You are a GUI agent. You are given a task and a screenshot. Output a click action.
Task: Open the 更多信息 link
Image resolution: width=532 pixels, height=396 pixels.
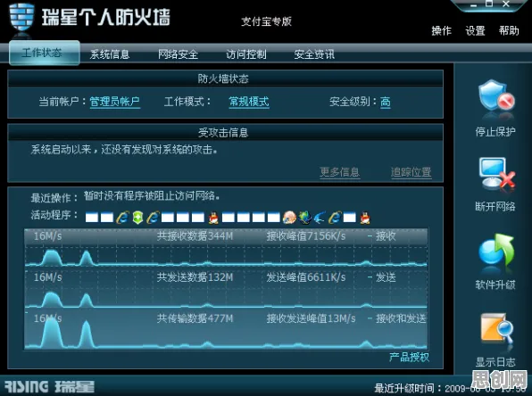(339, 172)
